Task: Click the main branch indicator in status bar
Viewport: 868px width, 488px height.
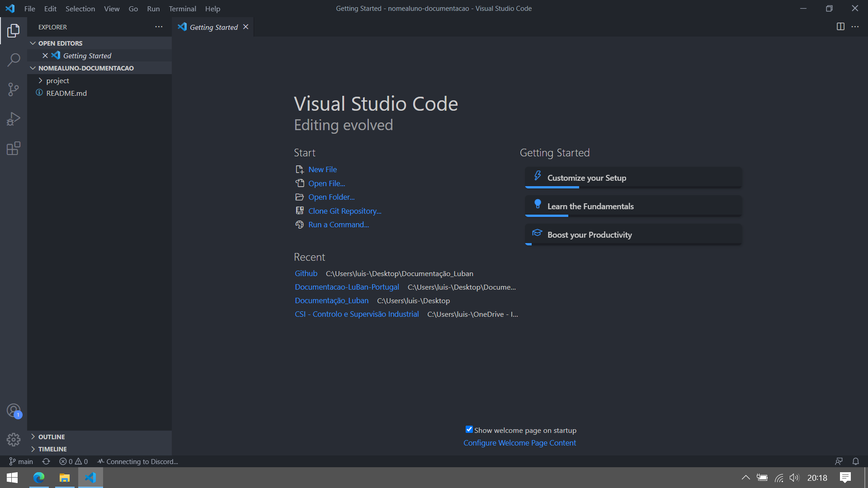Action: coord(21,461)
